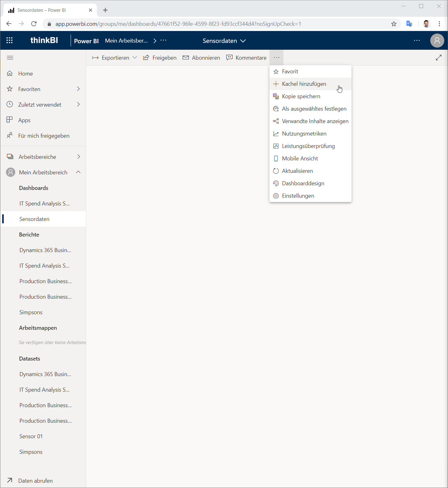
Task: Click the Mein Arbeitsber... breadcrumb link
Action: (x=126, y=41)
